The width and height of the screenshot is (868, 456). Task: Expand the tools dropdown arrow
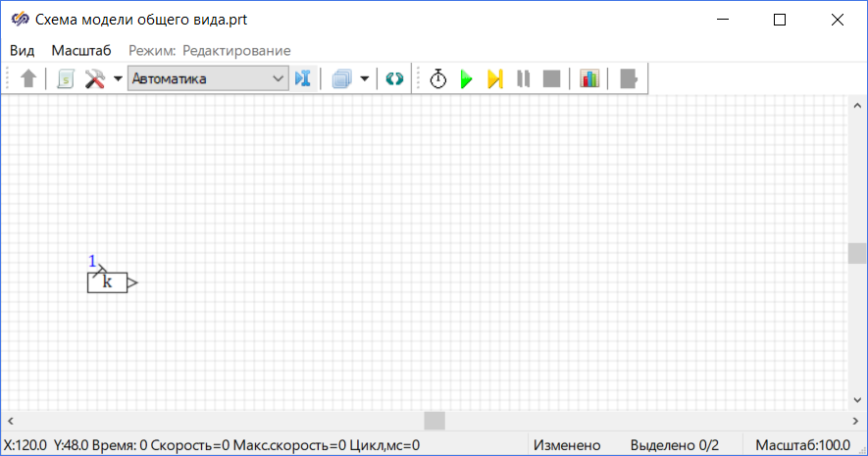(x=118, y=79)
